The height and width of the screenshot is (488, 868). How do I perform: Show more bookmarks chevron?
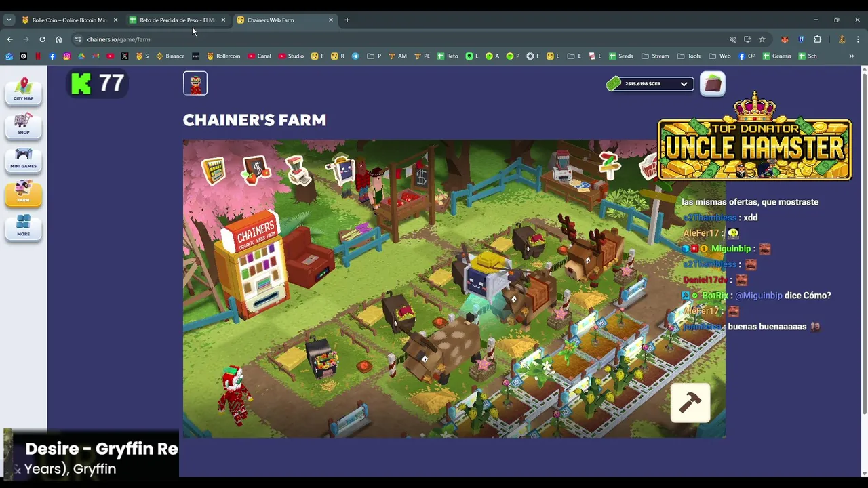[851, 56]
